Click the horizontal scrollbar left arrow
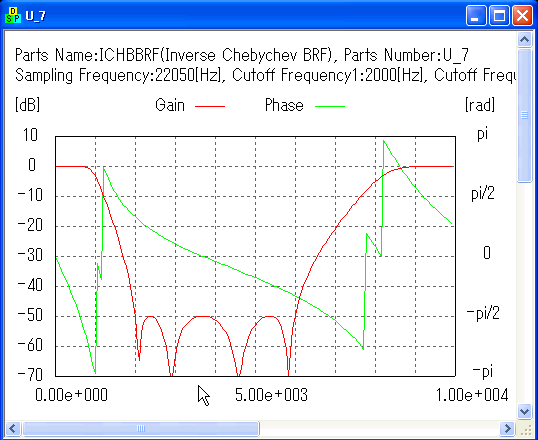This screenshot has height=440, width=538. pos(12,429)
